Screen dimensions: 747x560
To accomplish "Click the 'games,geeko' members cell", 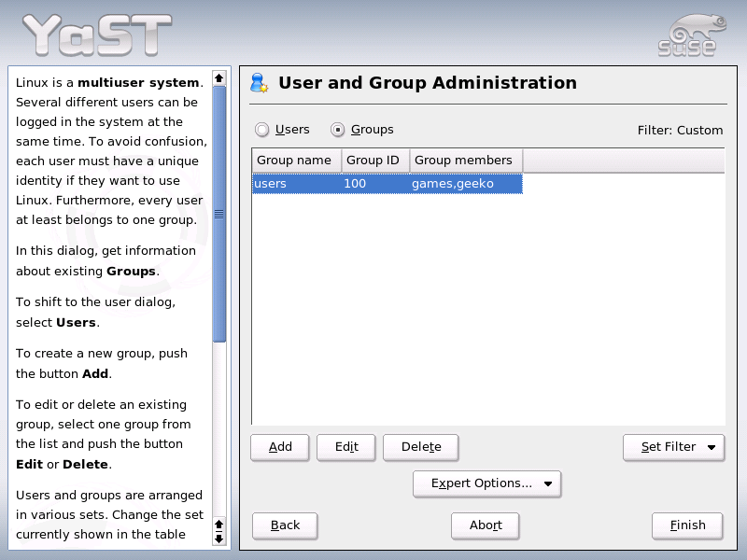I will point(466,184).
